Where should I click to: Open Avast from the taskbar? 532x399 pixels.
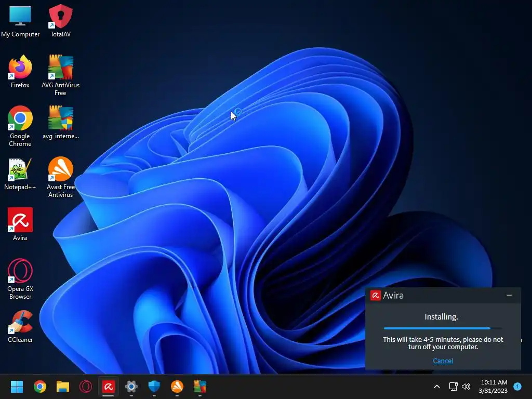(177, 387)
